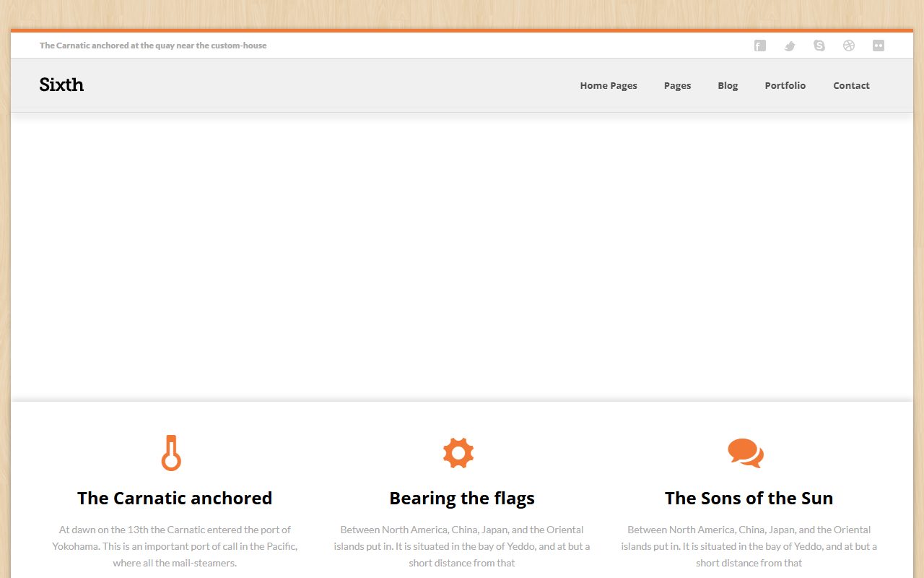Image resolution: width=924 pixels, height=578 pixels.
Task: Open the Dribbble basketball icon
Action: point(849,46)
